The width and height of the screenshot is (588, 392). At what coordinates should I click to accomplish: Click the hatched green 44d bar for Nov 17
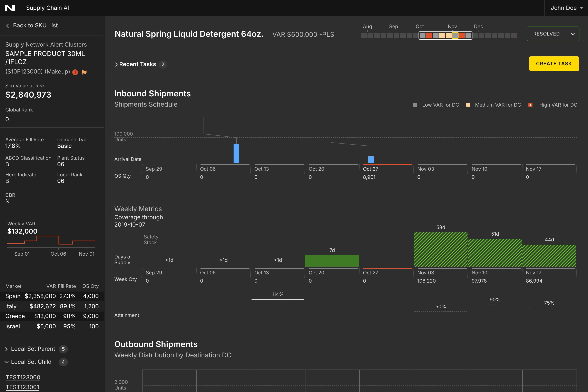[x=549, y=255]
